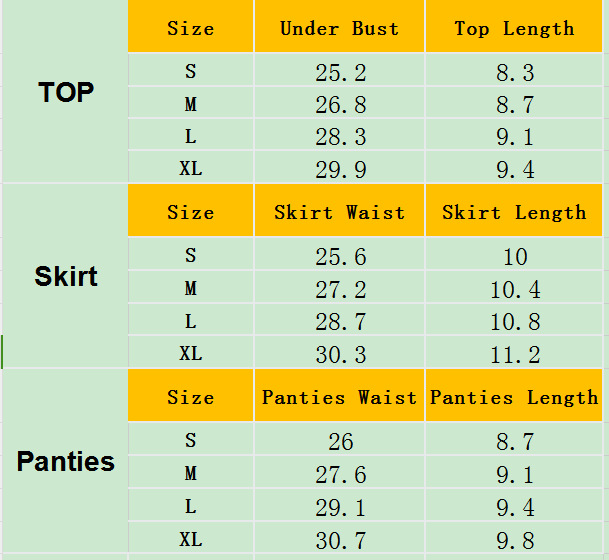The image size is (609, 560).
Task: Click the cell containing 25.2
Action: point(340,72)
